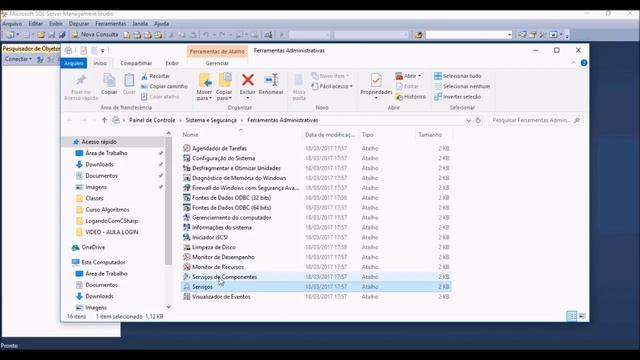This screenshot has height=360, width=640.
Task: Select the Serviços shortcut
Action: tap(198, 287)
